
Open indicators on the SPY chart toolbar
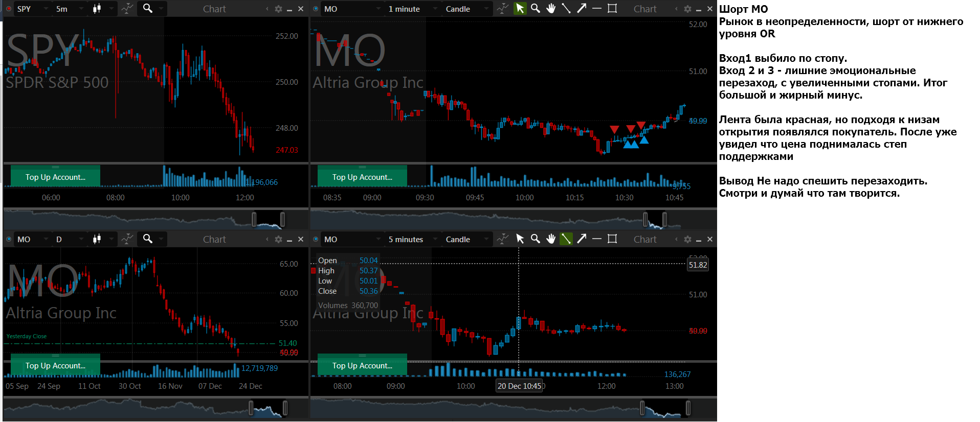[127, 9]
